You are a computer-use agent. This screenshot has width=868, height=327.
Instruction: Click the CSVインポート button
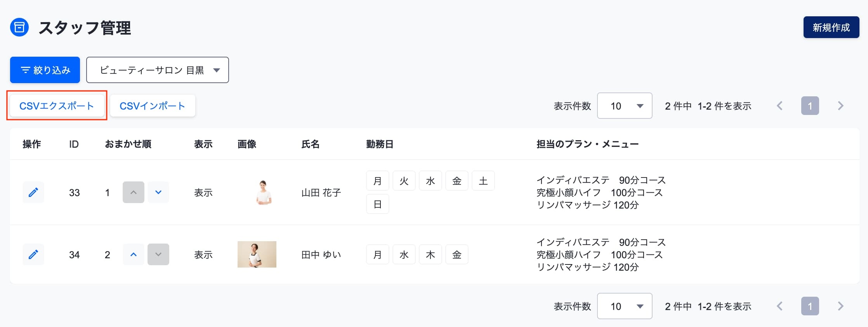click(153, 106)
